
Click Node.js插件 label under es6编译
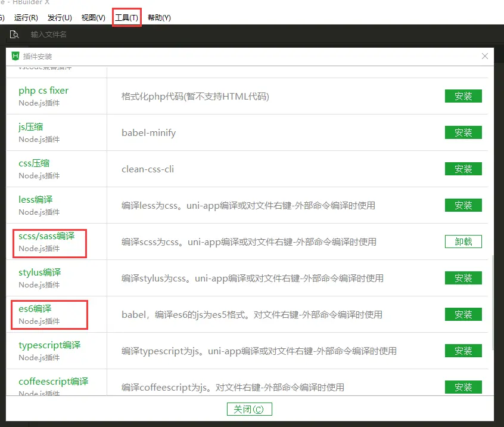click(39, 321)
